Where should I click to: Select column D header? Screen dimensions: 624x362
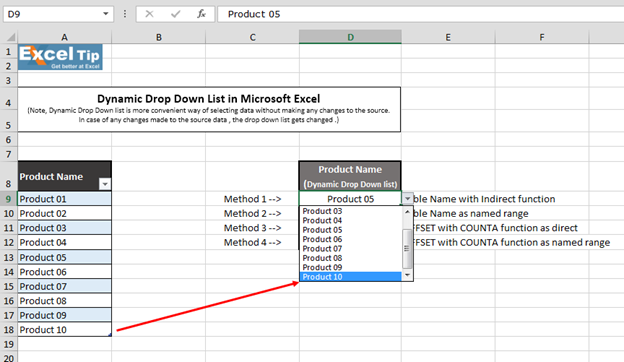pyautogui.click(x=350, y=37)
